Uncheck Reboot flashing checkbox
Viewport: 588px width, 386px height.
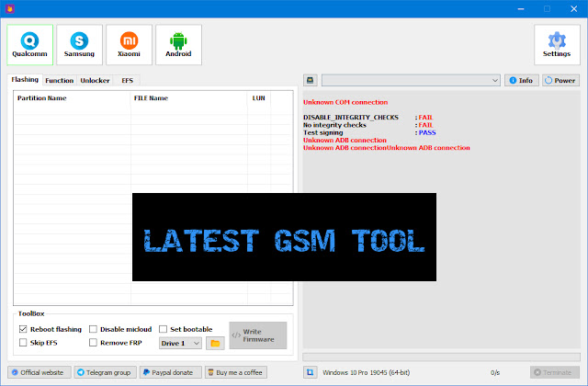[x=23, y=329]
